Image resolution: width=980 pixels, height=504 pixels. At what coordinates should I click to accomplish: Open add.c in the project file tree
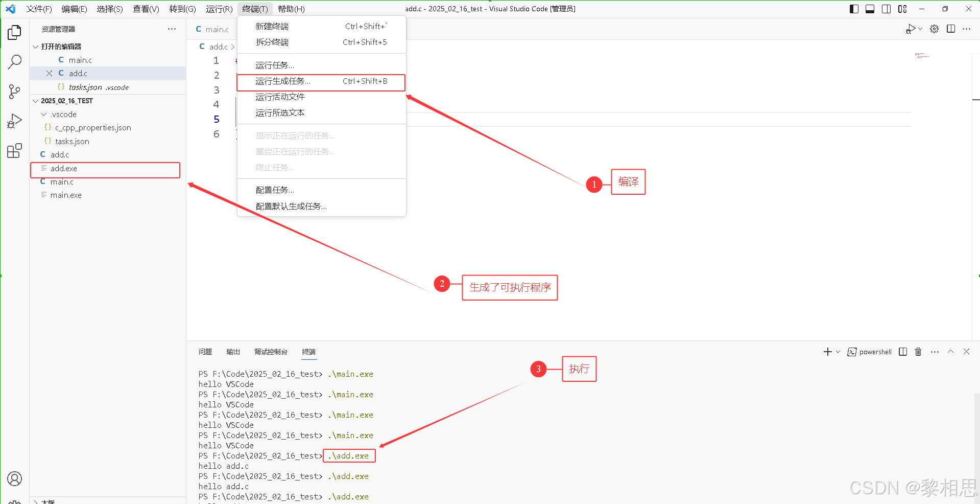click(x=108, y=155)
